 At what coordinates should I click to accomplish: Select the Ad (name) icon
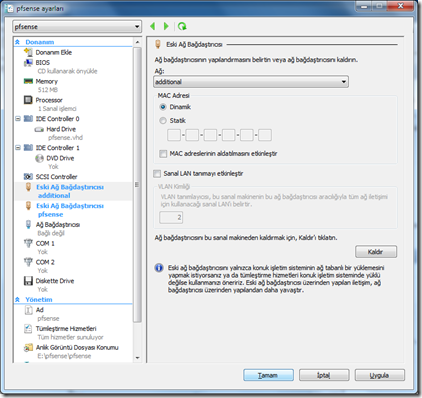pos(28,310)
